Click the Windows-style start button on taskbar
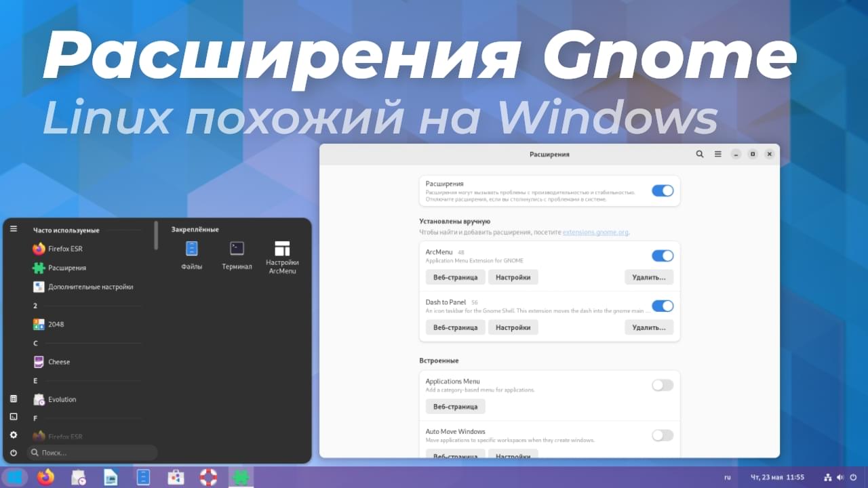Image resolution: width=868 pixels, height=488 pixels. coord(14,477)
